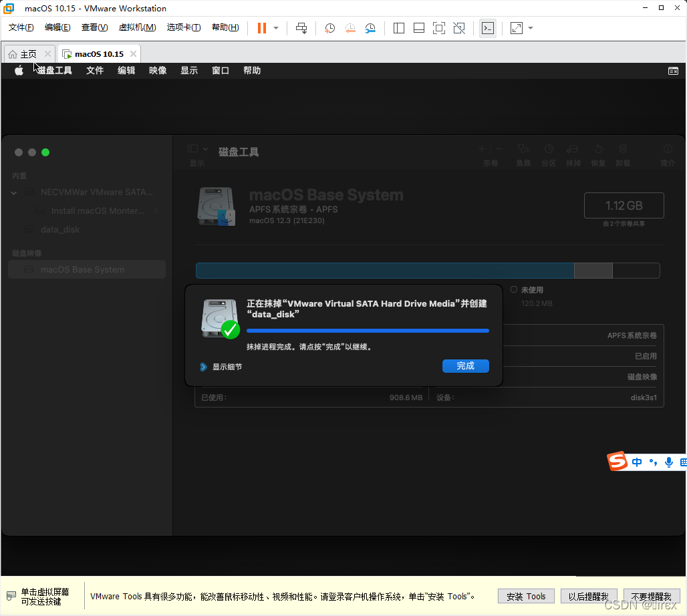Open the macOS 文件 menu
The height and width of the screenshot is (616, 687).
click(95, 71)
